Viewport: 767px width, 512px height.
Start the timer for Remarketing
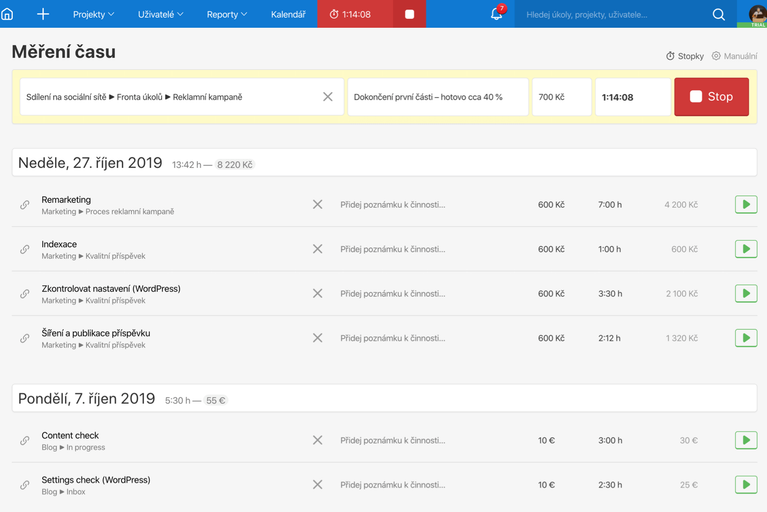[x=745, y=205]
